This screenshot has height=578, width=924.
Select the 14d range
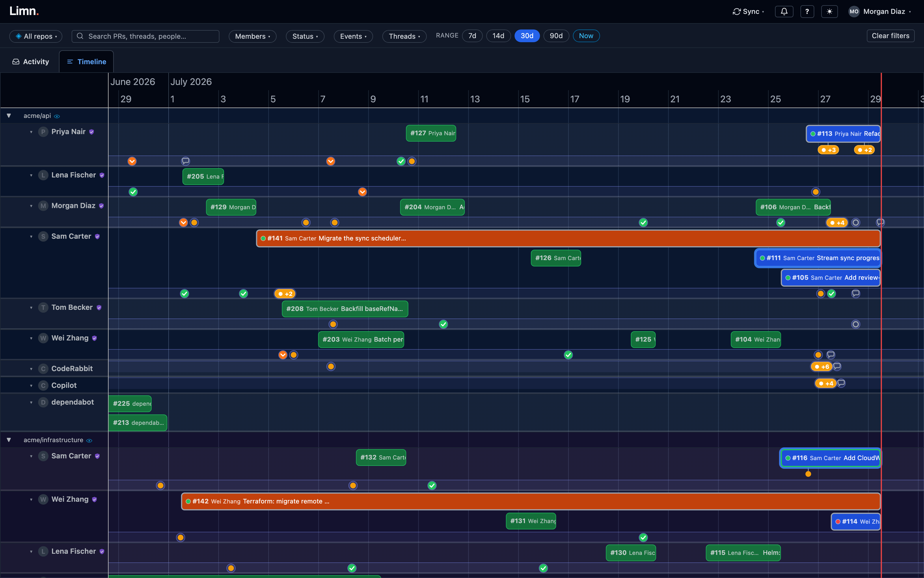point(498,36)
